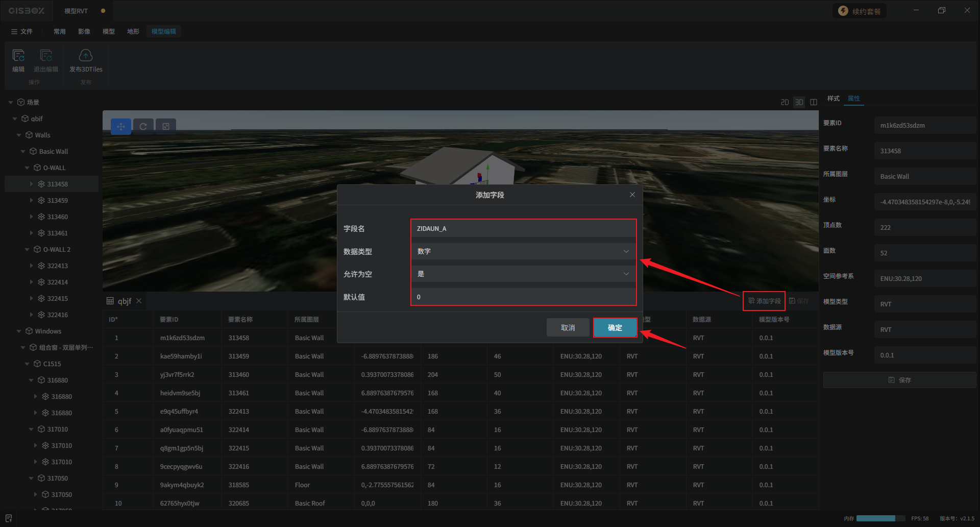Collapse the Windows tree node
This screenshot has width=980, height=527.
(19, 331)
